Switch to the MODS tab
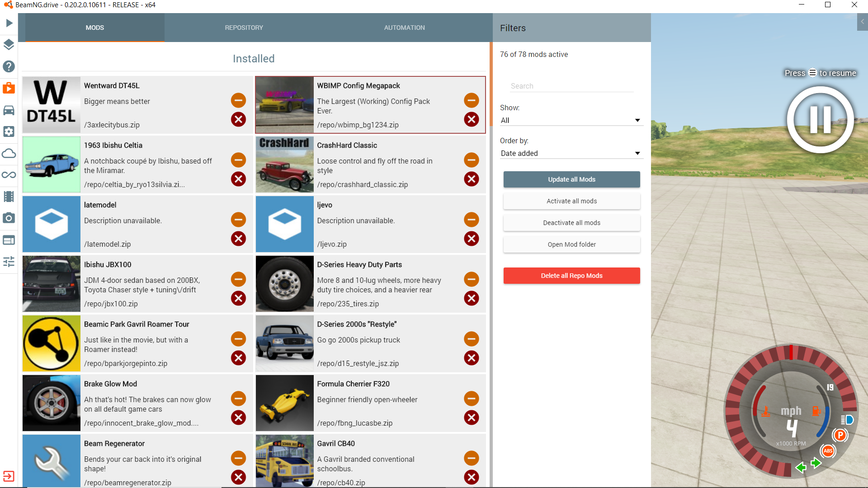The width and height of the screenshot is (868, 488). (x=95, y=28)
